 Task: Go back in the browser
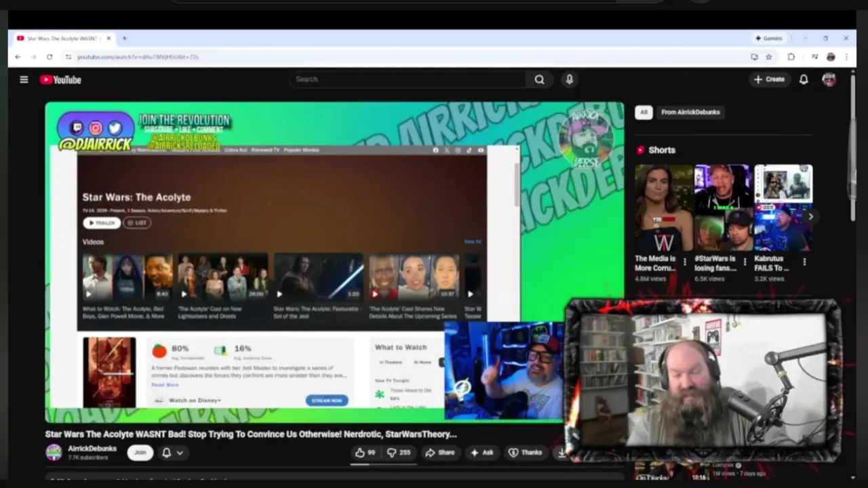(x=18, y=57)
